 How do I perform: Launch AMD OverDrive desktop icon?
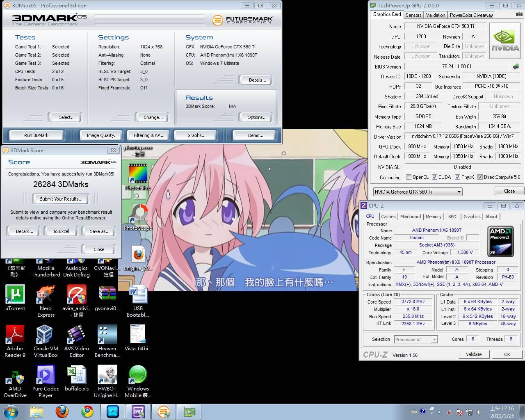(15, 381)
